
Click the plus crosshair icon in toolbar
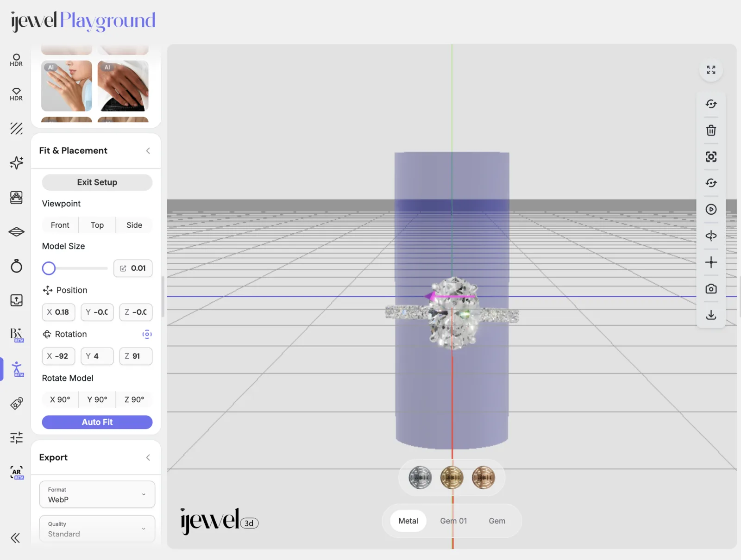tap(711, 262)
